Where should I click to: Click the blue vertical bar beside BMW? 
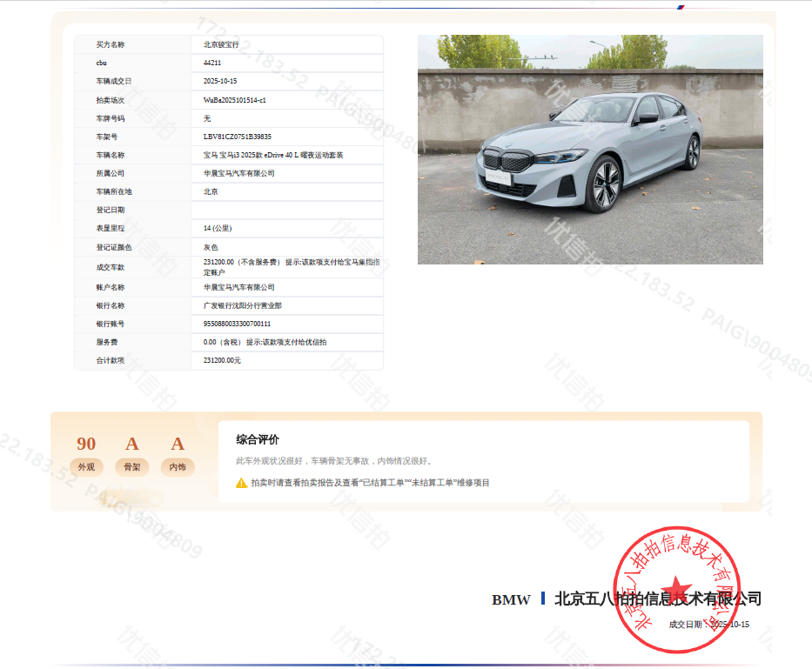[543, 599]
